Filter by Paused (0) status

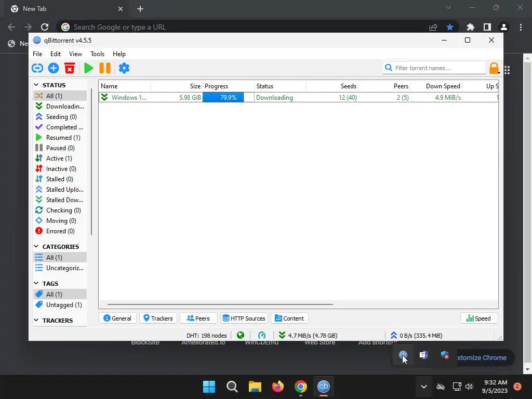[x=60, y=148]
